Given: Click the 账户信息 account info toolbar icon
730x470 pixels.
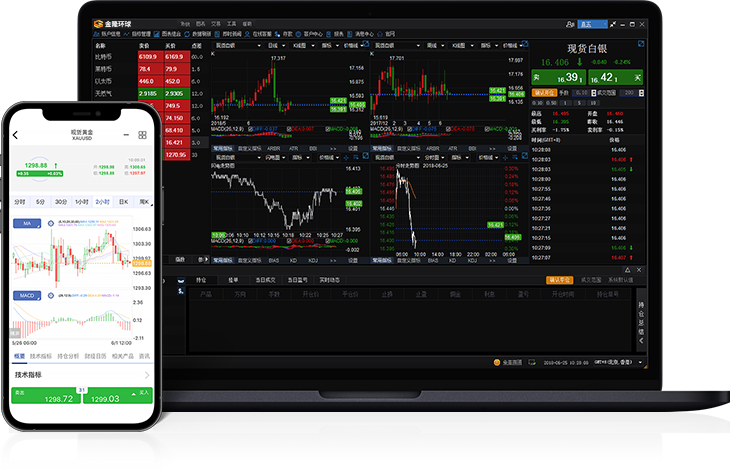Looking at the screenshot, I should click(x=107, y=33).
